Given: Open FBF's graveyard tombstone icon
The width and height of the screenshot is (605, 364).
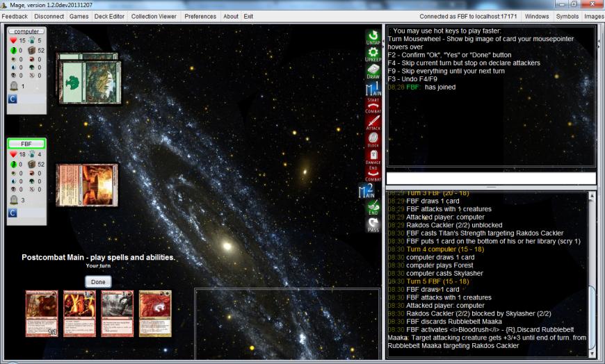Looking at the screenshot, I should [13, 200].
